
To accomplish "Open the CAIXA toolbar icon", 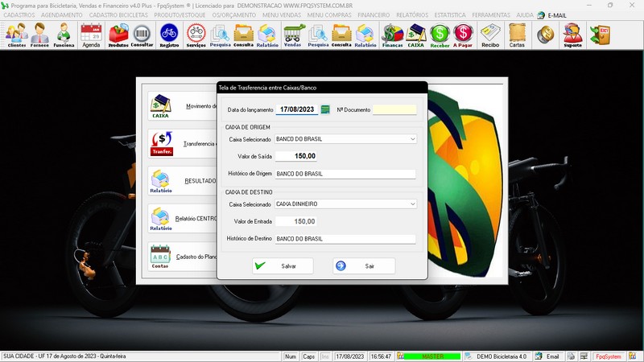I will 415,35.
